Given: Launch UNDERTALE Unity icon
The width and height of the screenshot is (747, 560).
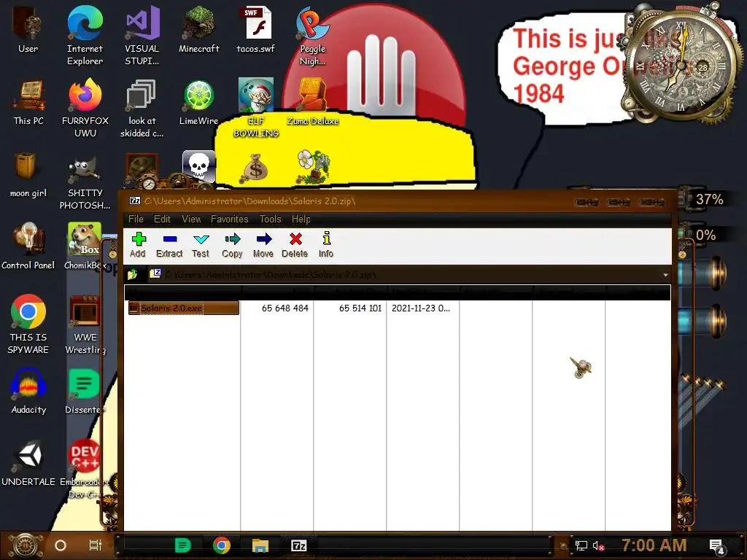Looking at the screenshot, I should tap(28, 463).
